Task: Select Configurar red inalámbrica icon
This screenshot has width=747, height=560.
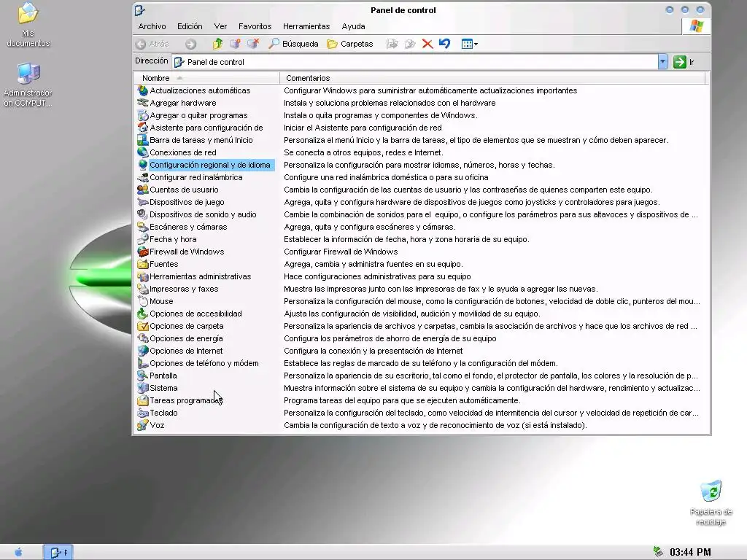Action: click(142, 176)
